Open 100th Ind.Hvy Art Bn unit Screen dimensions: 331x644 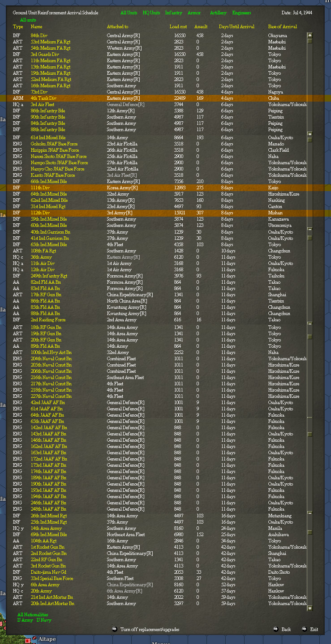click(x=51, y=352)
